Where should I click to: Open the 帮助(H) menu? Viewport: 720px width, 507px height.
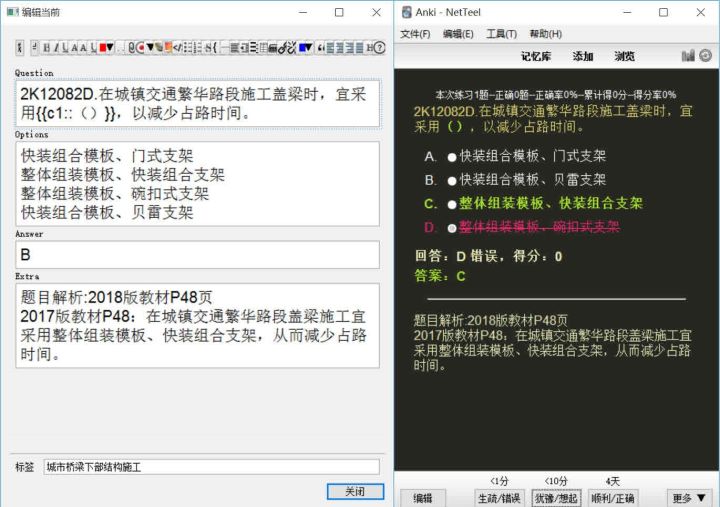click(546, 34)
